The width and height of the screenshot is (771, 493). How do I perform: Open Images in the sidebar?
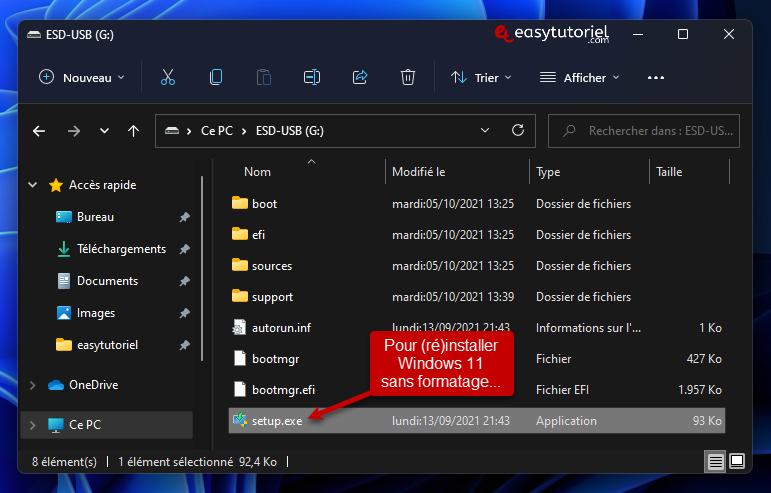tap(96, 313)
